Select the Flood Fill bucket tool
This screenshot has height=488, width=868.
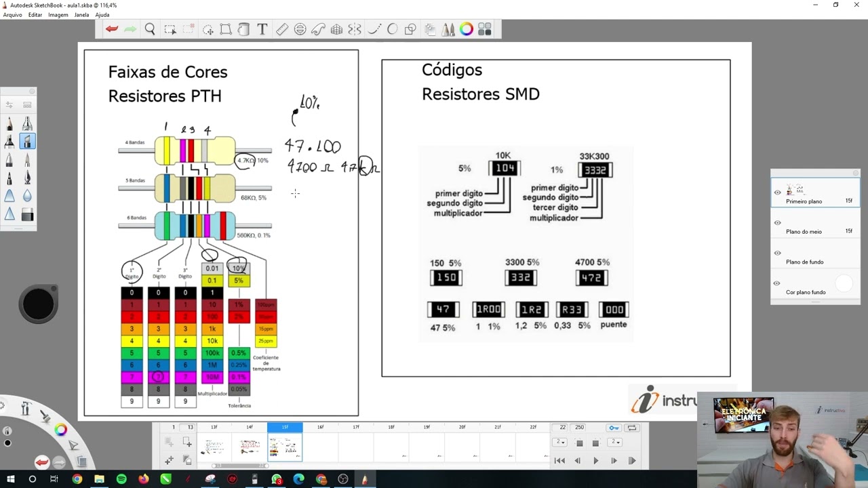[x=243, y=29]
